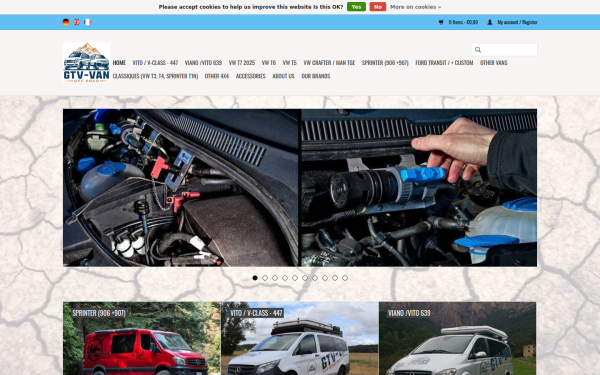Open VIANO /VITO 639 menu item
The image size is (600, 375).
click(203, 63)
